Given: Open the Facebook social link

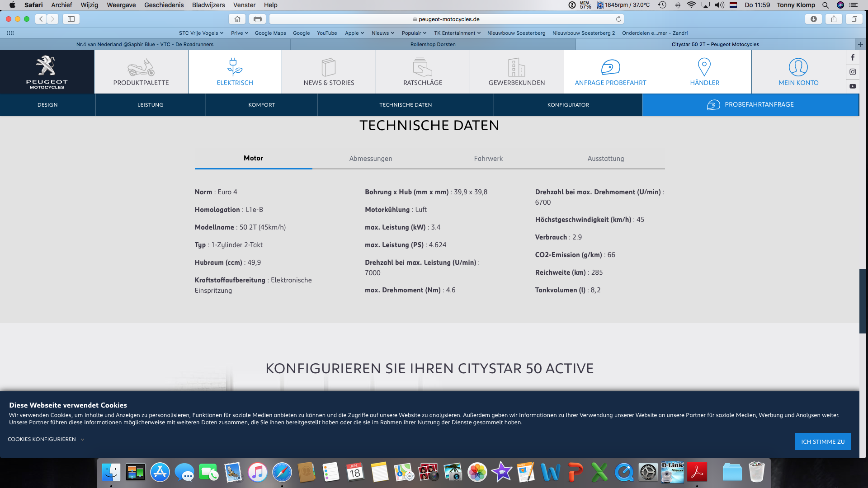Looking at the screenshot, I should (x=853, y=57).
